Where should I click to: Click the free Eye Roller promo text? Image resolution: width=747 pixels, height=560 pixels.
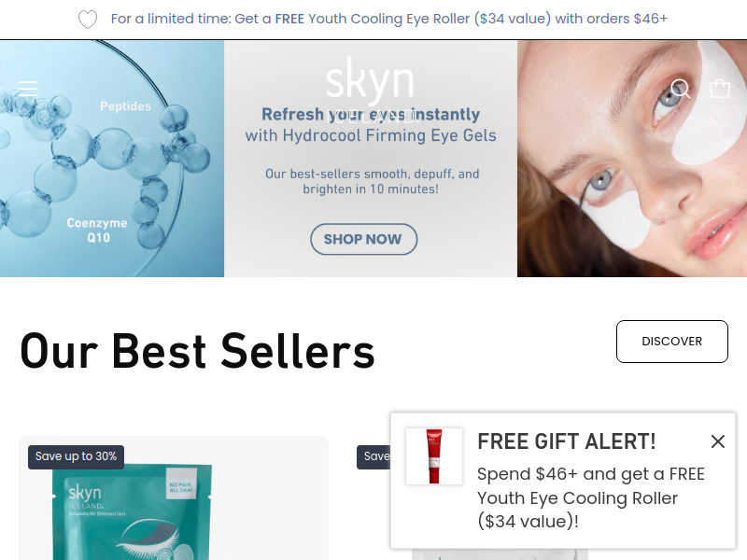[x=389, y=19]
